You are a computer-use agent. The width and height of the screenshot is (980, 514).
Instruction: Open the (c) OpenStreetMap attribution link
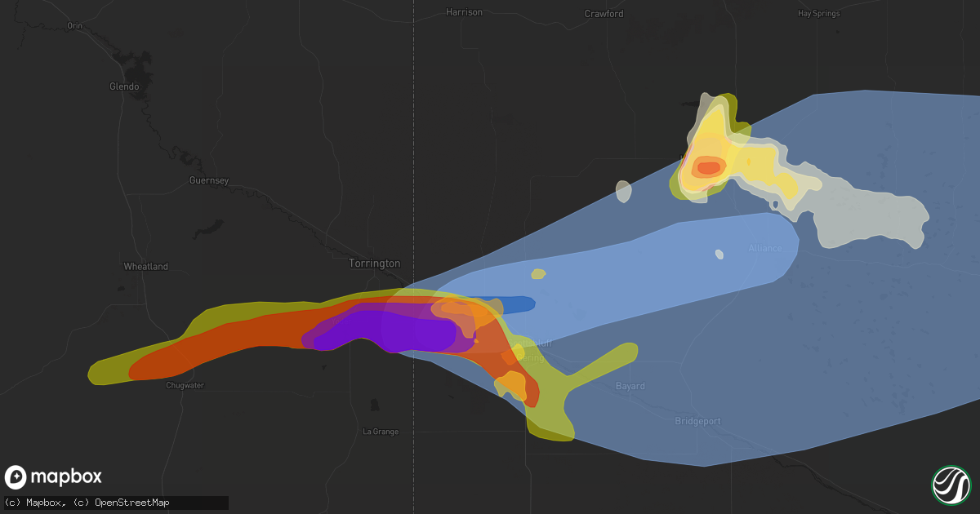tap(119, 503)
